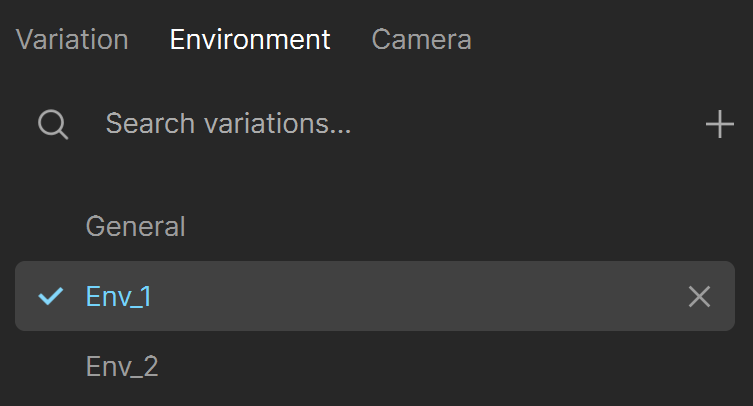This screenshot has height=406, width=753.
Task: Activate the Env_2 environment
Action: (x=375, y=366)
